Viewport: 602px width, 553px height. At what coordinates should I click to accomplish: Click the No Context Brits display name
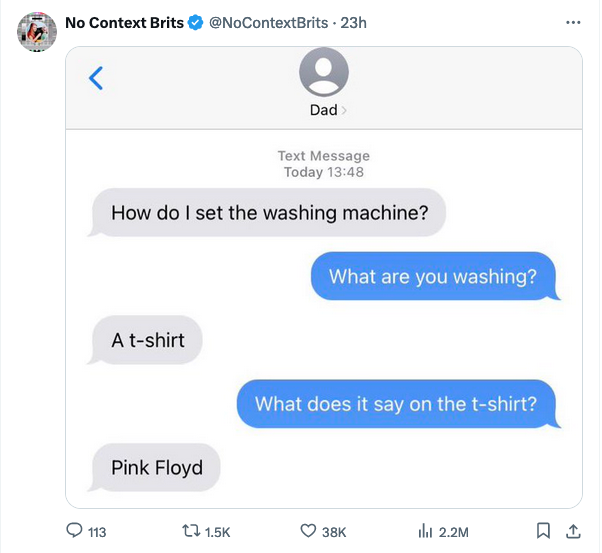tap(124, 22)
